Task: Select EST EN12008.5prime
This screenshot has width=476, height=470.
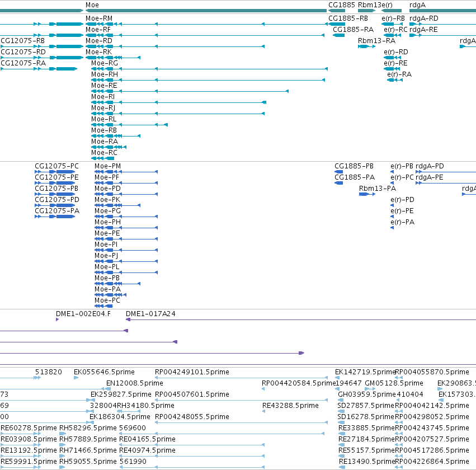Action: [135, 383]
